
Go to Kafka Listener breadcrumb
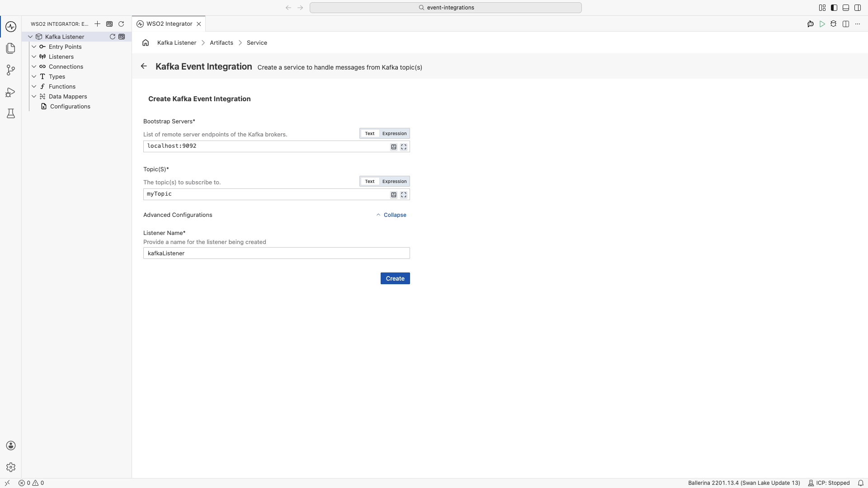click(x=177, y=42)
